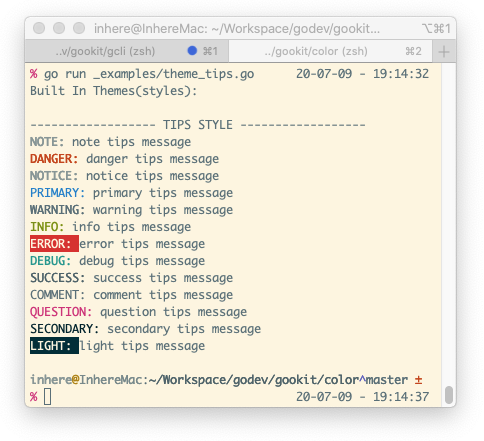Viewport: 484px width, 441px height.
Task: Click the magenta 'QUESTION:' label
Action: pos(61,312)
